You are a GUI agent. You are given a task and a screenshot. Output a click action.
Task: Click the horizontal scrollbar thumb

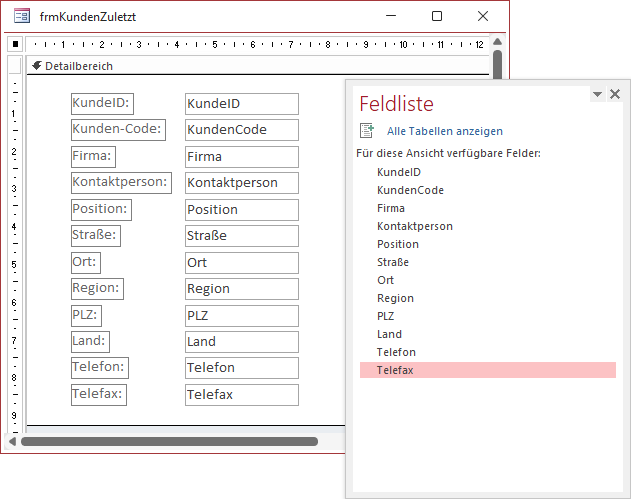pos(169,441)
